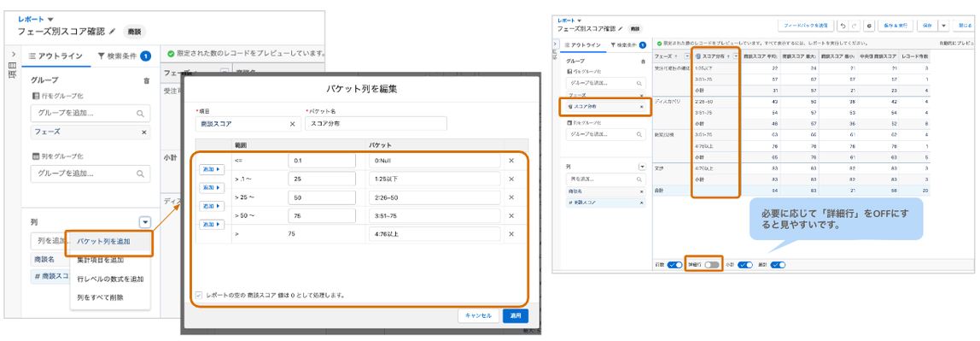Delete the 0:Null bucket row with X
The height and width of the screenshot is (341, 980).
pos(511,161)
